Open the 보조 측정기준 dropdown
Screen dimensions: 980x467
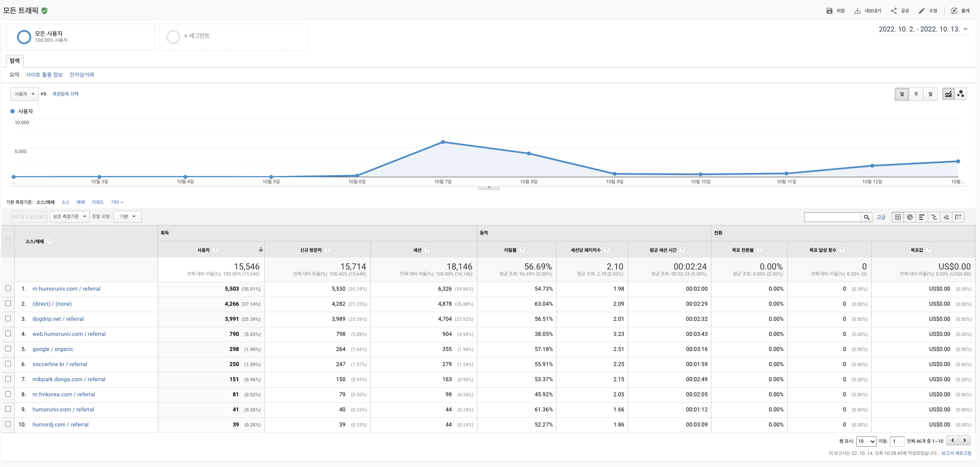tap(69, 216)
